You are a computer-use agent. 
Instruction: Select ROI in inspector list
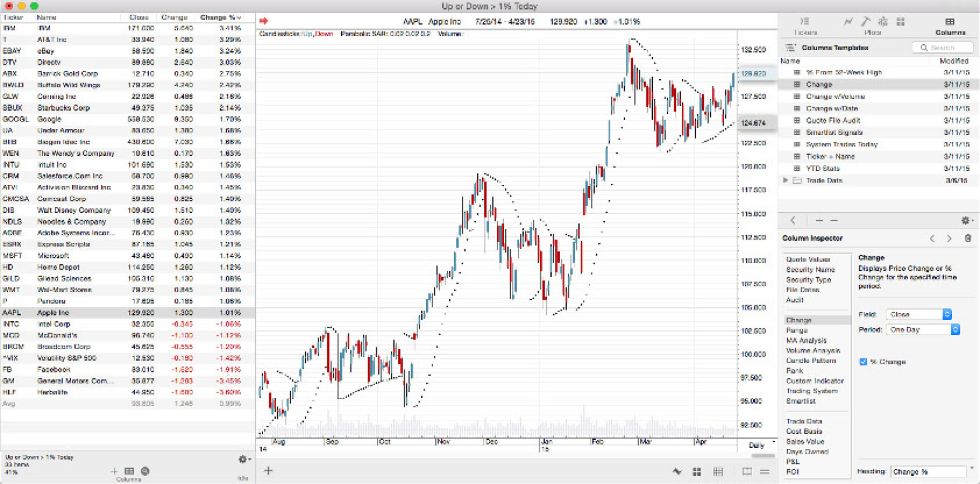[792, 472]
